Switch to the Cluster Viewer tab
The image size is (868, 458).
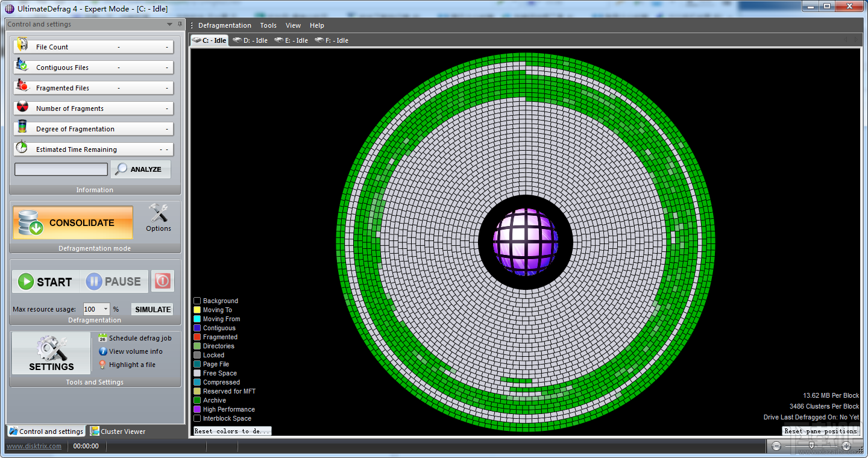[118, 431]
